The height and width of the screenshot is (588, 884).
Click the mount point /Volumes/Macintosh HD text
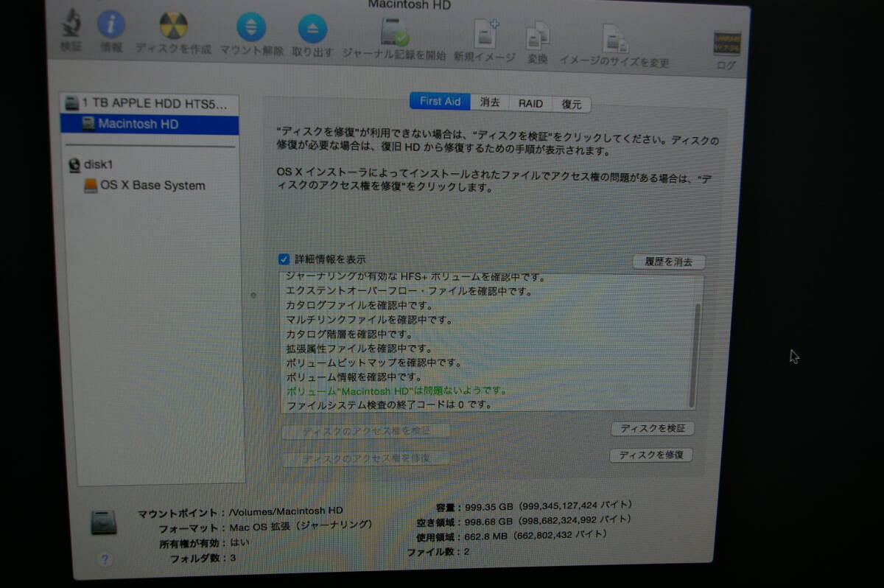pos(287,511)
